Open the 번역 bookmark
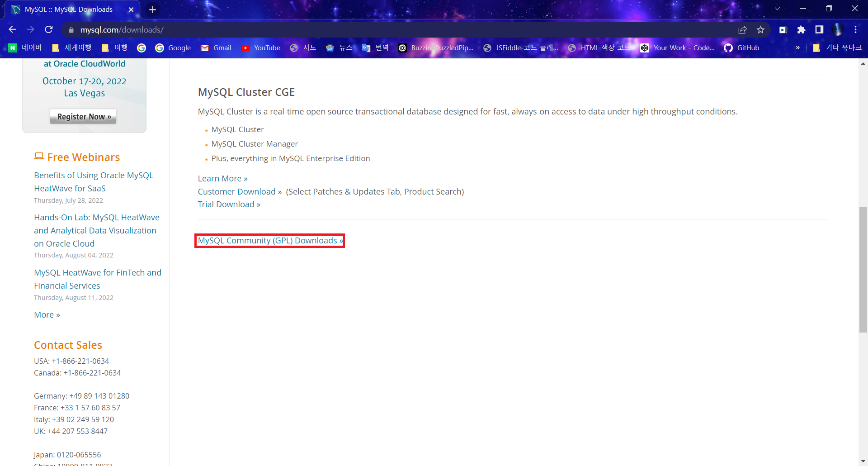This screenshot has width=868, height=466. [376, 48]
